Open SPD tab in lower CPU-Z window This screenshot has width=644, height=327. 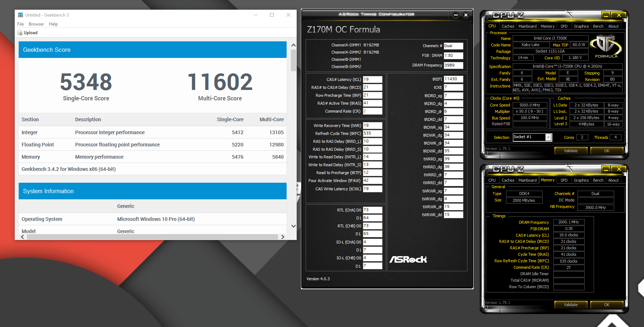coord(564,180)
